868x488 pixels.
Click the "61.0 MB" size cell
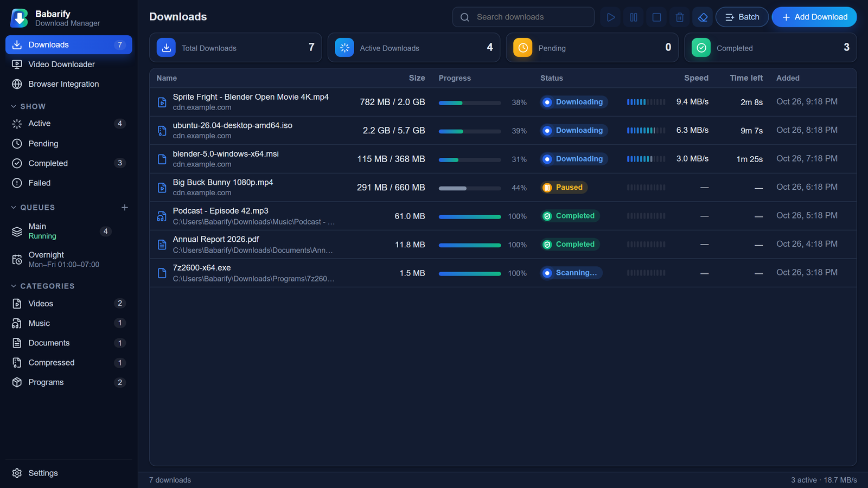pos(410,216)
